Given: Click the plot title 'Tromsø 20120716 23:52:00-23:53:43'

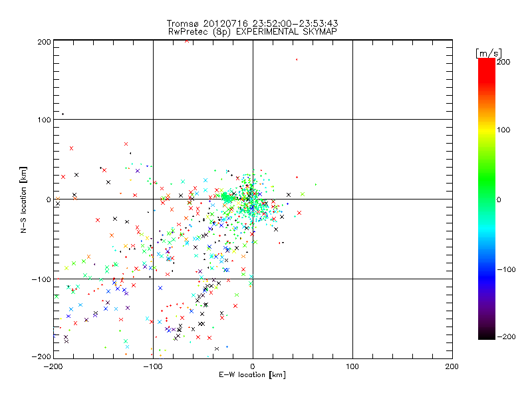Looking at the screenshot, I should [253, 23].
